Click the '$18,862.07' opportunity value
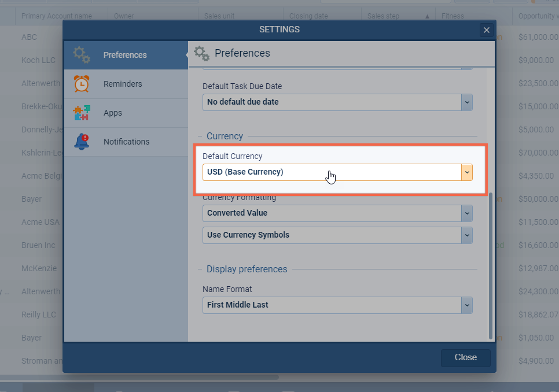The width and height of the screenshot is (559, 392). [538, 315]
